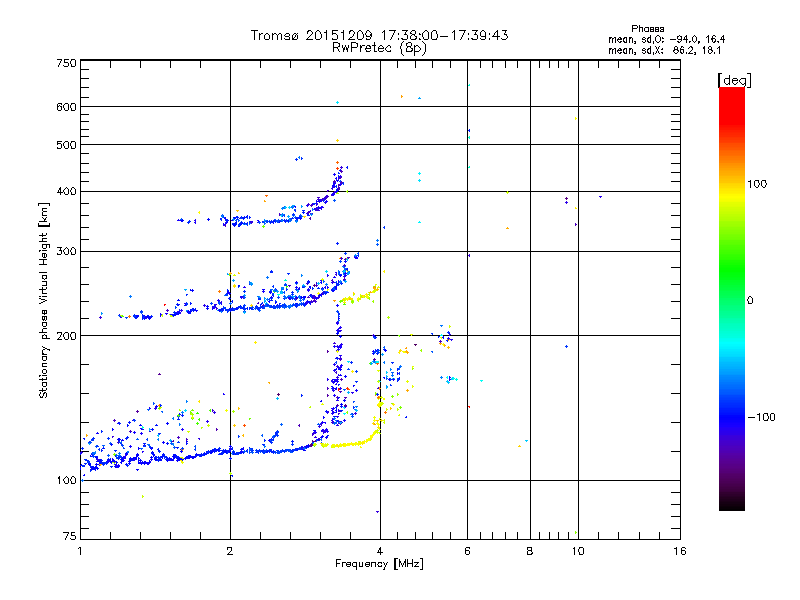Viewport: 800px width, 600px height.
Task: Click the y-axis tick label "400"
Action: coord(66,192)
